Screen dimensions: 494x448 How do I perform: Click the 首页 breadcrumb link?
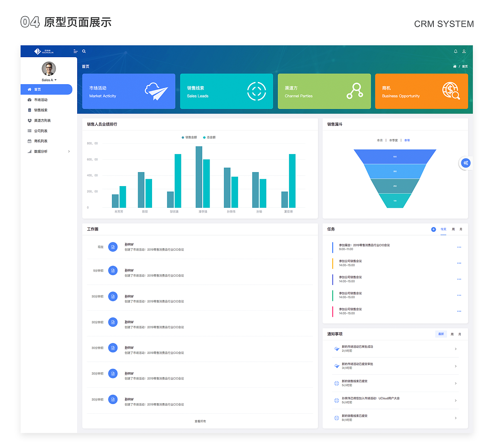465,66
